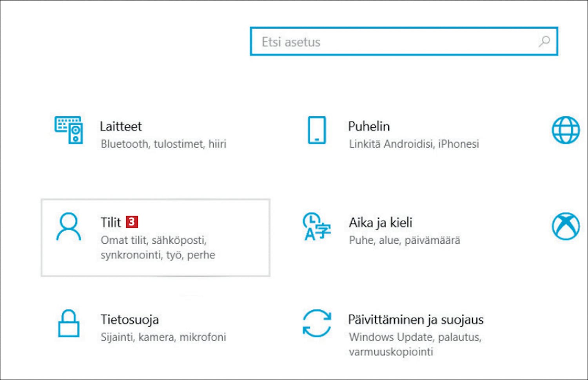Open the globe network icon

566,130
